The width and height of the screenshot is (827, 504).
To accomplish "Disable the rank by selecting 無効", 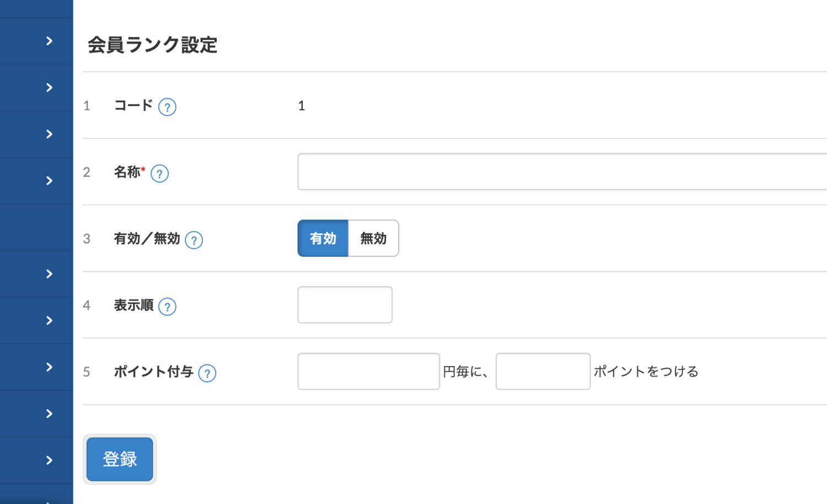I will pyautogui.click(x=373, y=238).
